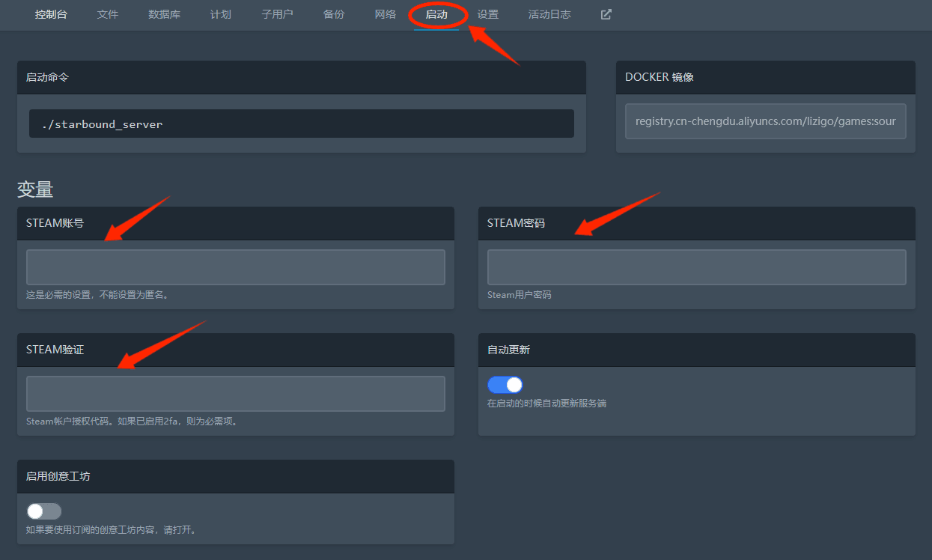Click the 变量 section heading
The image size is (932, 560).
(35, 189)
